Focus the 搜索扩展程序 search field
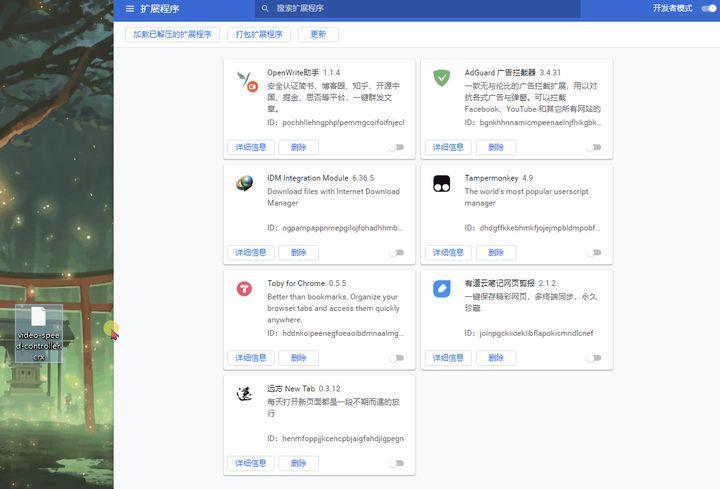The width and height of the screenshot is (720, 489). pos(417,8)
